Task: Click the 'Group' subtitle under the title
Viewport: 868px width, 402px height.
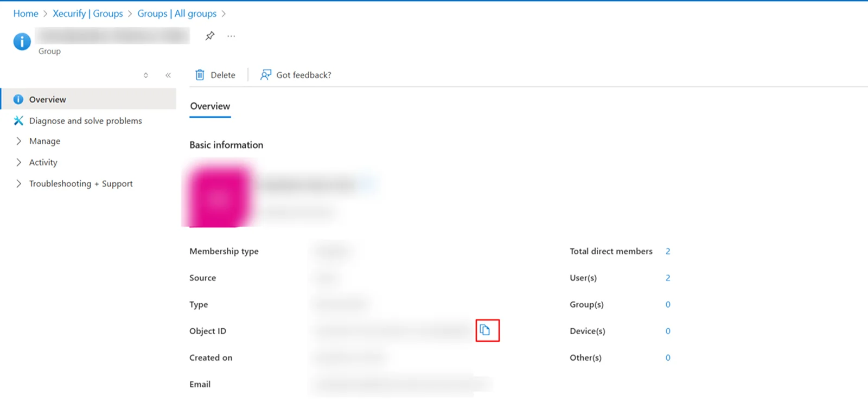Action: click(x=49, y=51)
